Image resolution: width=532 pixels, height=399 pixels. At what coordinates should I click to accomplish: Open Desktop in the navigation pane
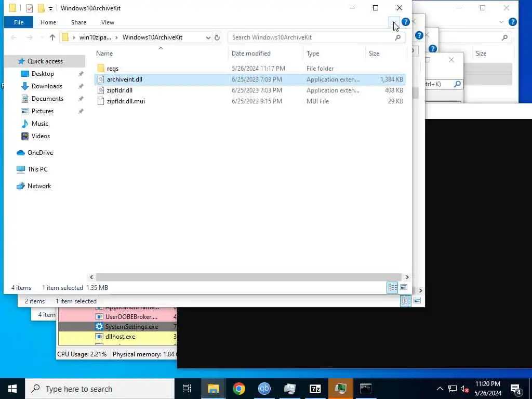43,74
